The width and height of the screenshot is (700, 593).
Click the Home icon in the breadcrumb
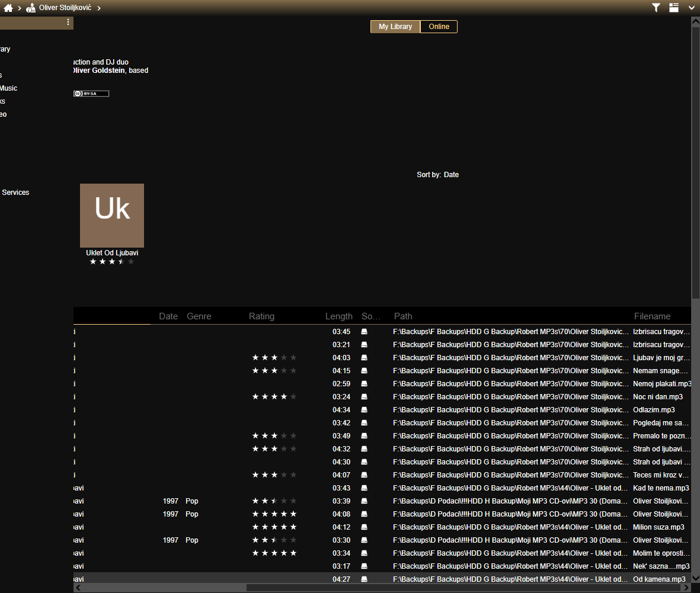coord(8,8)
